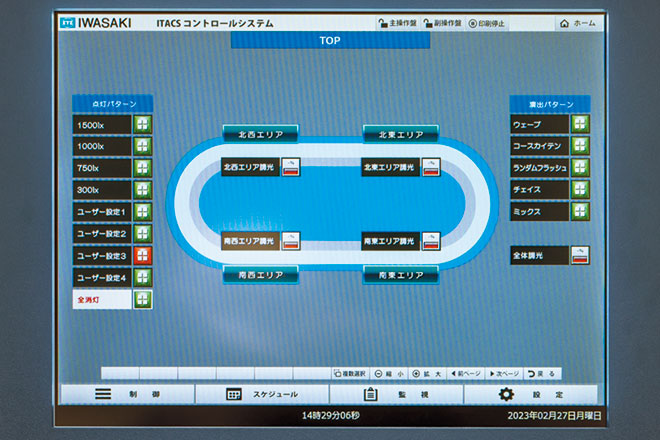Open the スケジュール tab

262,394
